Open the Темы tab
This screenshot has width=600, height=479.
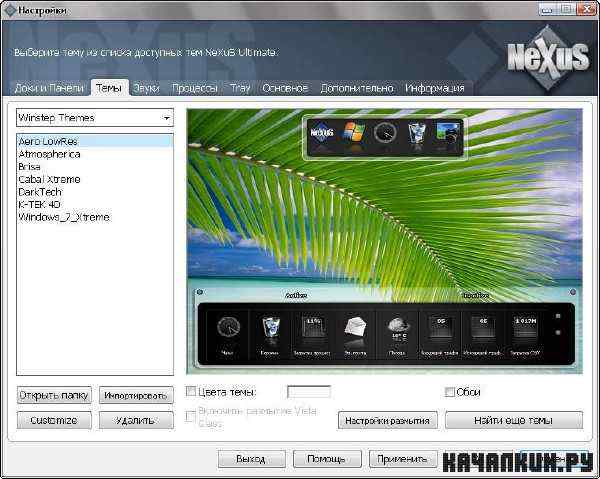pos(109,88)
